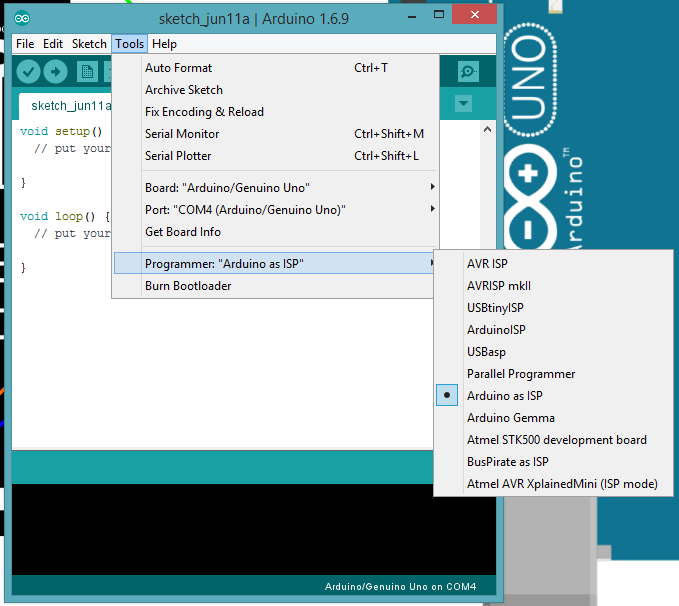Click Archive Sketch
This screenshot has height=606, width=679.
[275, 90]
